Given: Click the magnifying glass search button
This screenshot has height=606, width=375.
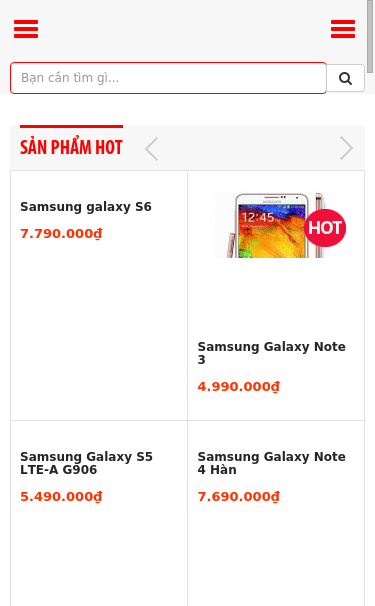Looking at the screenshot, I should click(345, 78).
